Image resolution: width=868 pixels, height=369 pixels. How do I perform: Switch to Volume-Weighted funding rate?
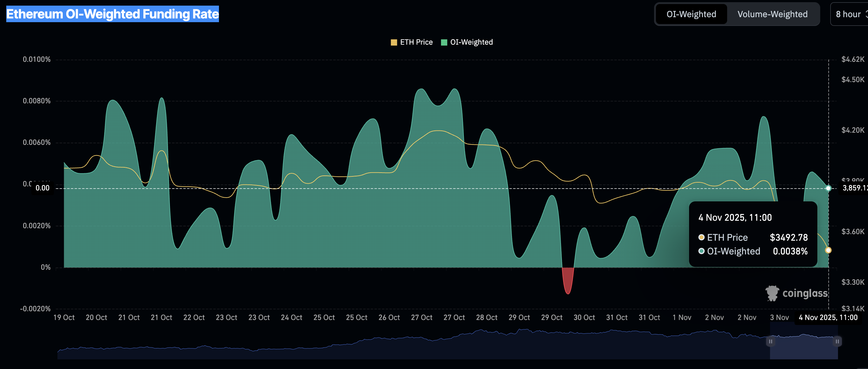click(772, 14)
